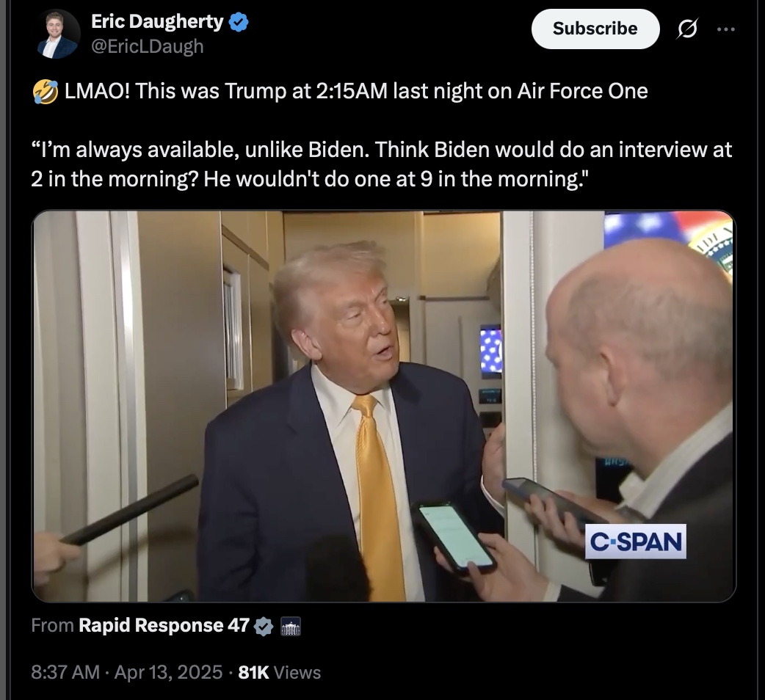Click the 'From' label under the video
Screen dimensions: 765x700
click(52, 625)
